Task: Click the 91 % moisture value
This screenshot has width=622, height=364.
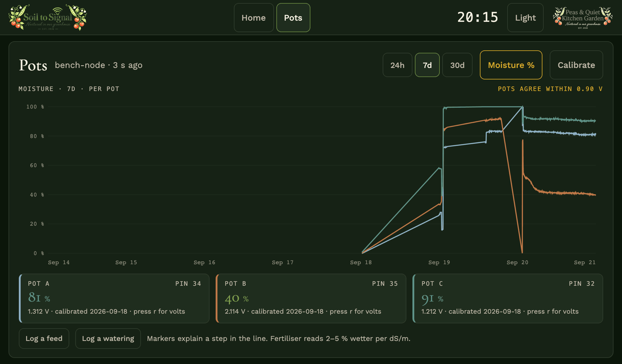Action: point(432,299)
